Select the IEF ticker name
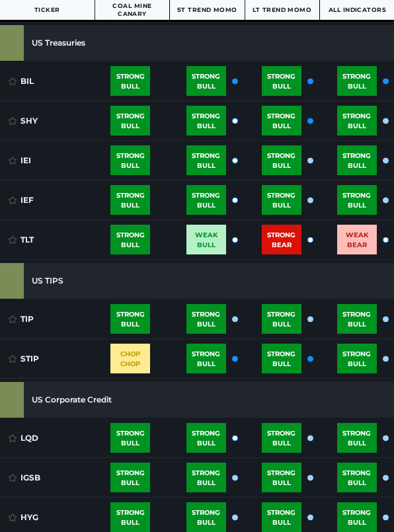This screenshot has height=532, width=394. pyautogui.click(x=27, y=200)
